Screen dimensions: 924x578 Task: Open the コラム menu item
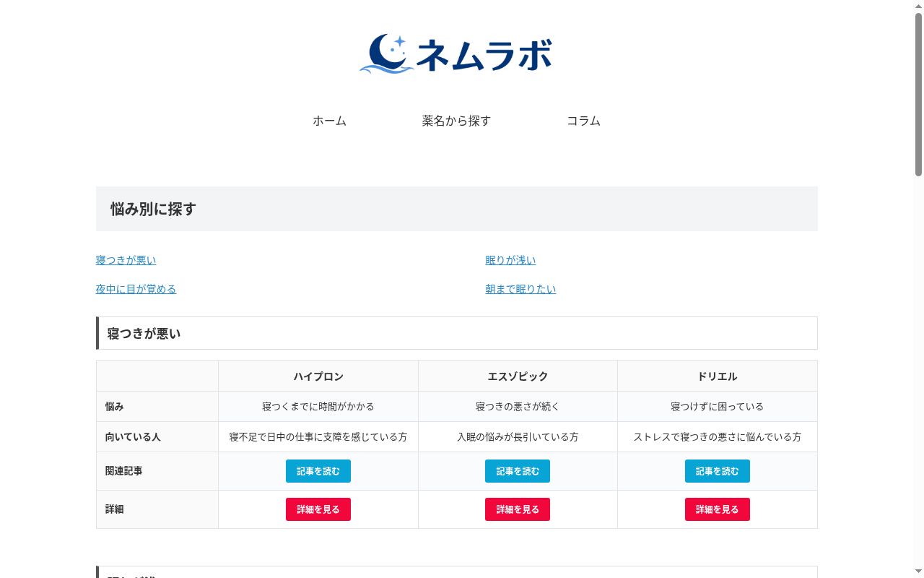[583, 121]
